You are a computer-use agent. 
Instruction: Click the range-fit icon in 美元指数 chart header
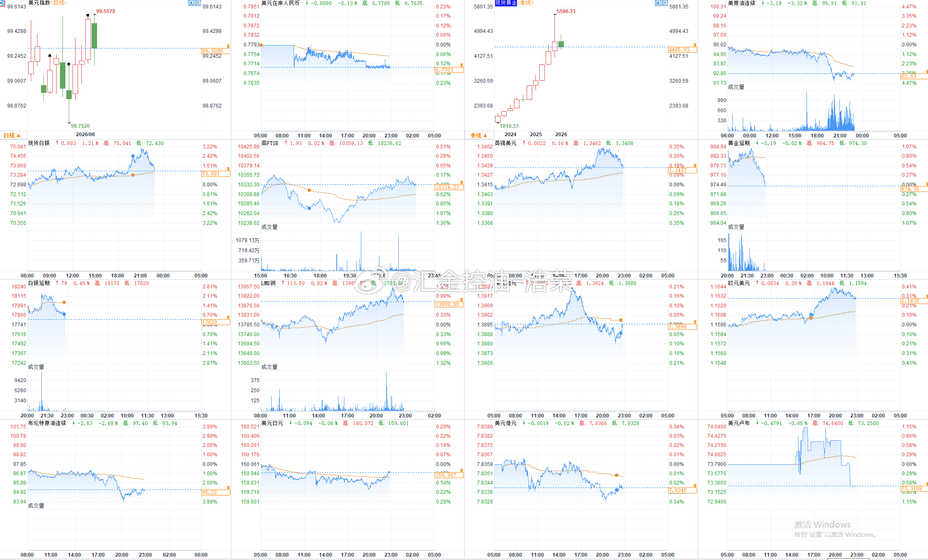pos(198,3)
